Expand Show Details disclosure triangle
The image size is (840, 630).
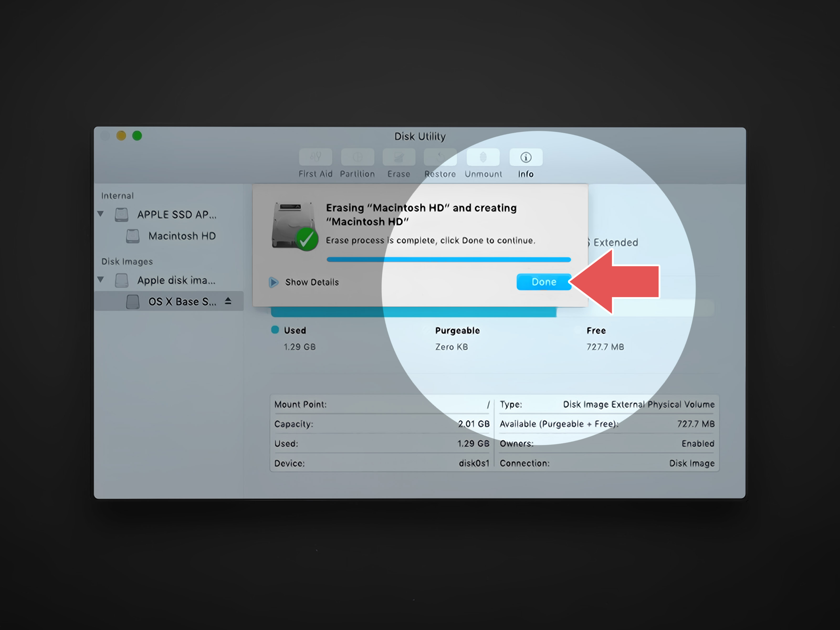(274, 282)
